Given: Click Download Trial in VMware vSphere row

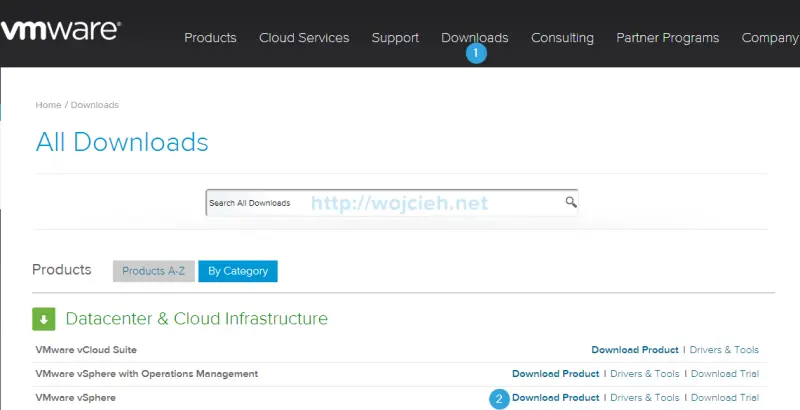Looking at the screenshot, I should point(725,398).
